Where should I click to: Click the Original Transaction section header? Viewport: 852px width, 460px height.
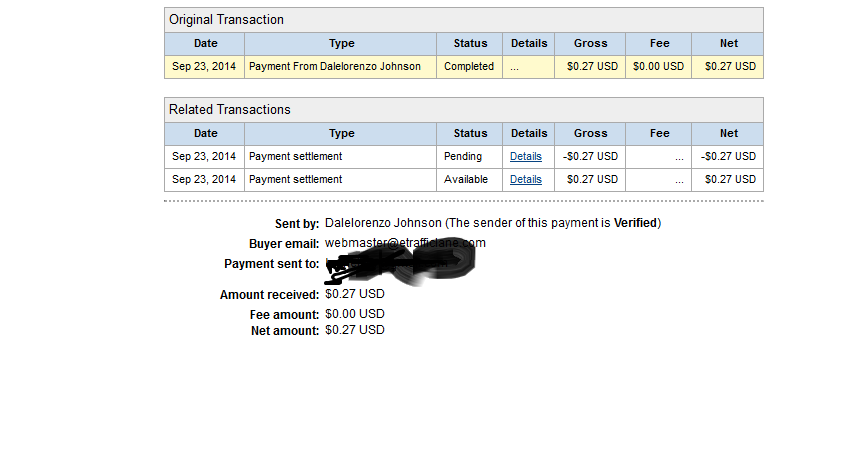(463, 20)
